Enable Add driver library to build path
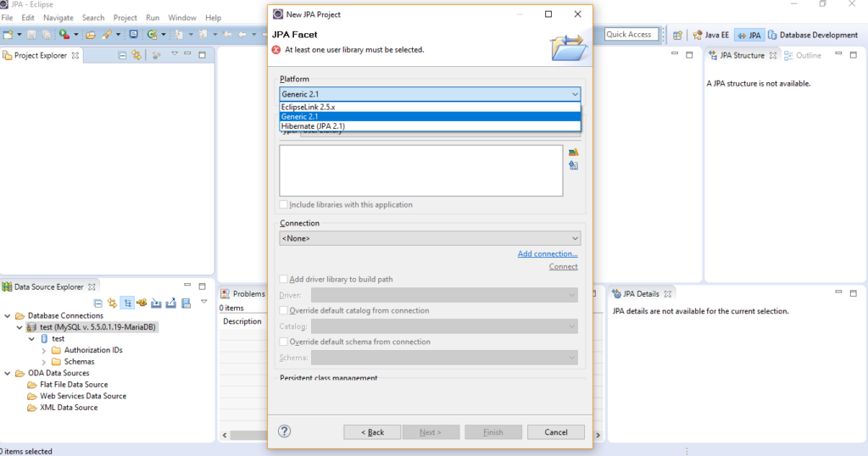Image resolution: width=868 pixels, height=456 pixels. pos(284,280)
